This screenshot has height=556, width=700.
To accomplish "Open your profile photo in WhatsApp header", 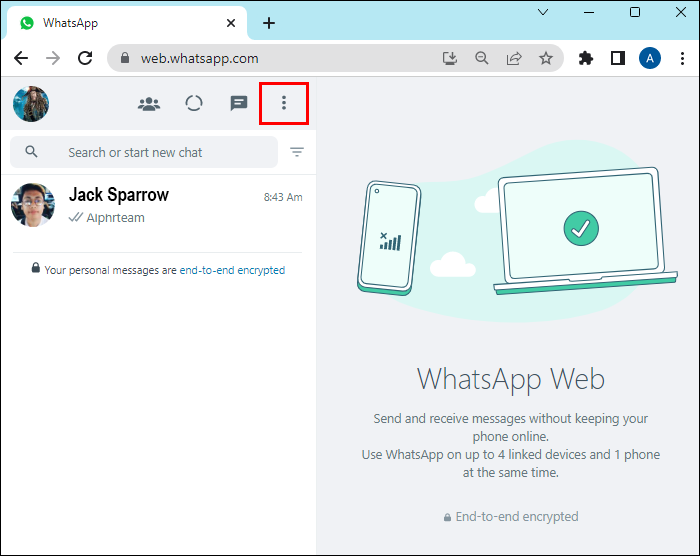I will click(31, 104).
